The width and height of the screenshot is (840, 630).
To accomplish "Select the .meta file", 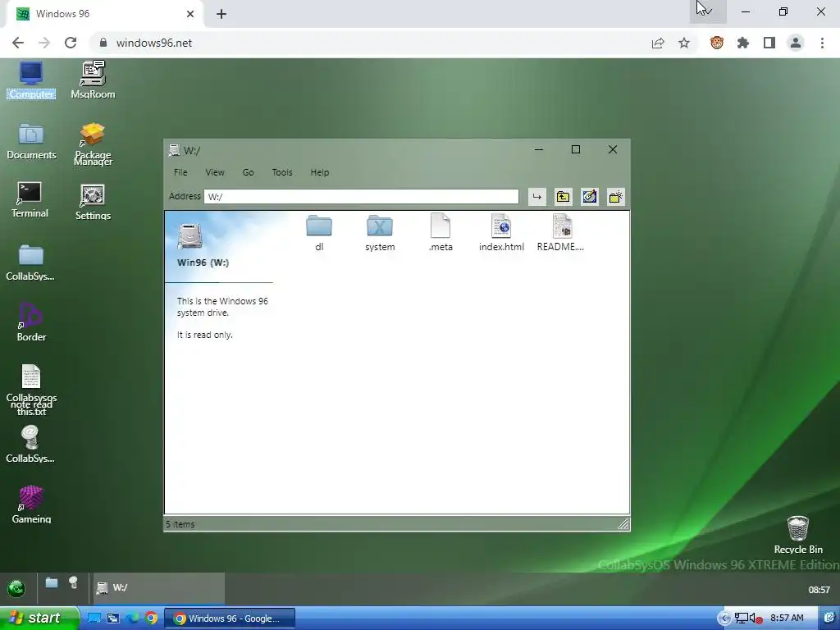I will [441, 232].
